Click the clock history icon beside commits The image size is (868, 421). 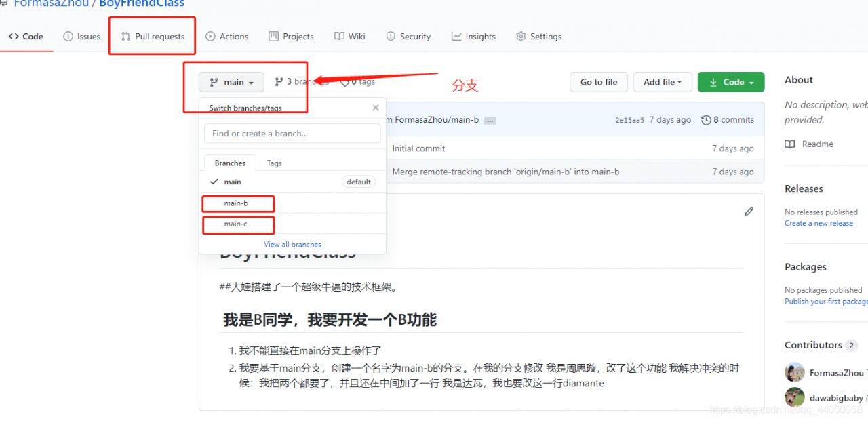click(x=706, y=120)
